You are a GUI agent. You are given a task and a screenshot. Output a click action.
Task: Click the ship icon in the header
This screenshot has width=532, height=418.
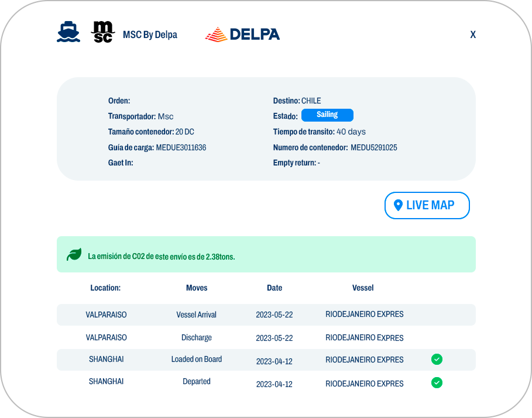pos(68,32)
